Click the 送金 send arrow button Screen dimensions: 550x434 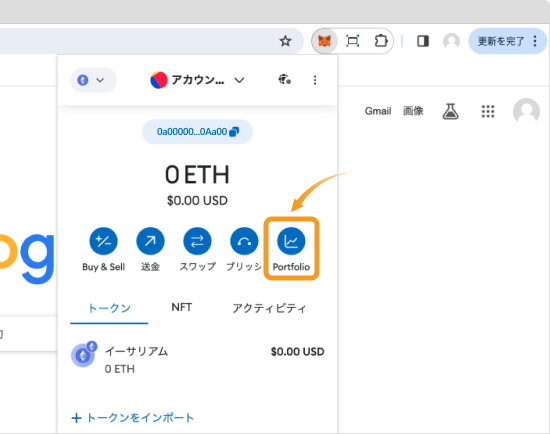pyautogui.click(x=150, y=249)
